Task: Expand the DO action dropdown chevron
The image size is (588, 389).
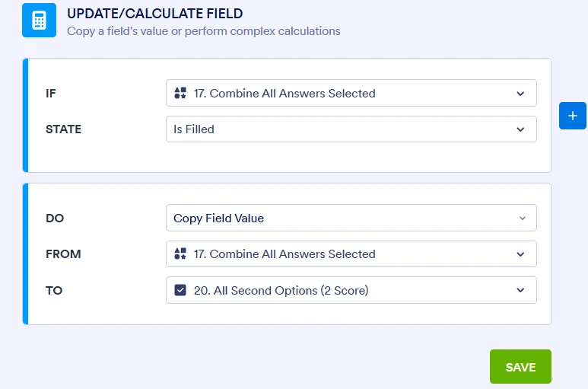Action: click(x=522, y=218)
